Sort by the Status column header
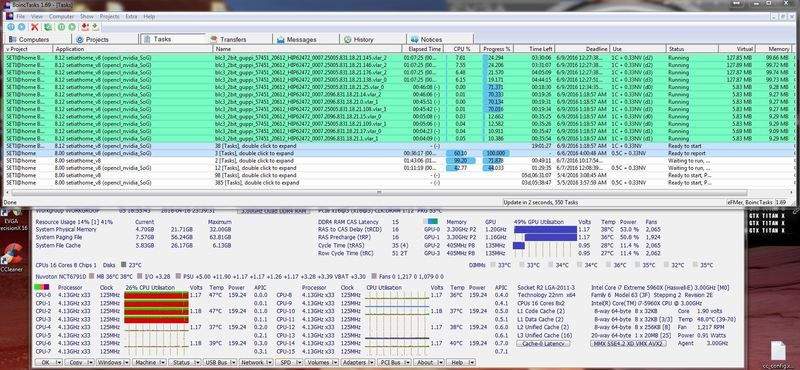The height and width of the screenshot is (370, 800). click(692, 49)
